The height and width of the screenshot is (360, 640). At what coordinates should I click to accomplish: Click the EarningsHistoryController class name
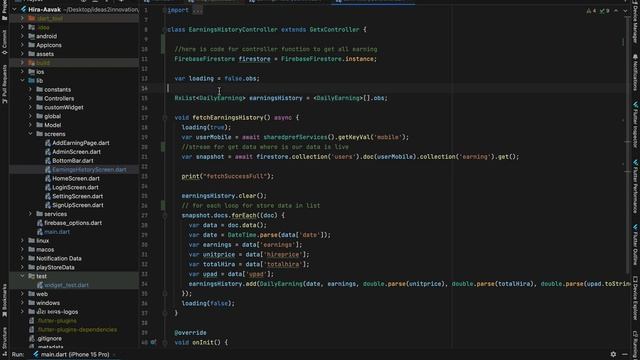point(233,29)
